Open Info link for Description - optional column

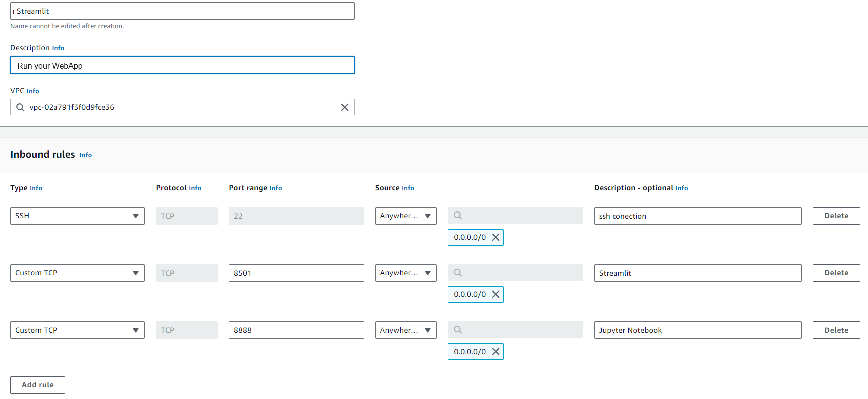pyautogui.click(x=682, y=188)
